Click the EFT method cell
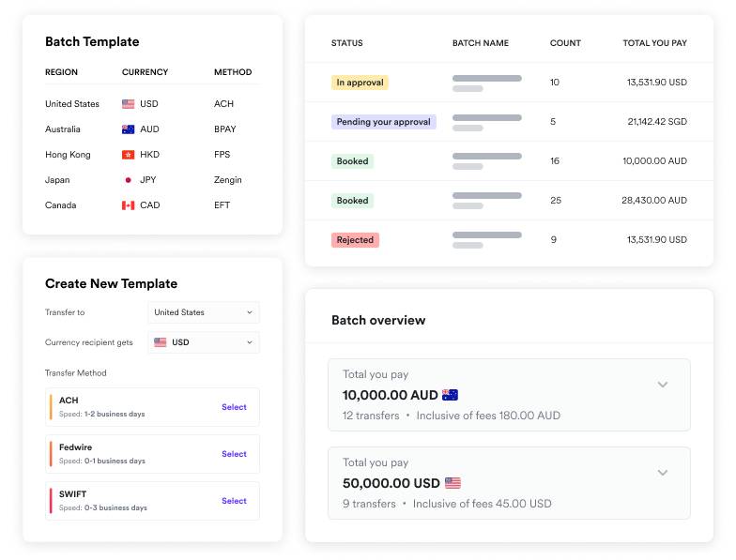Viewport: 736px width, 560px height. 222,204
